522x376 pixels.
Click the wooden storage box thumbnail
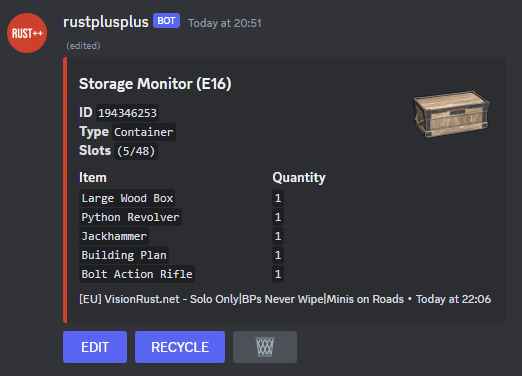pyautogui.click(x=451, y=114)
